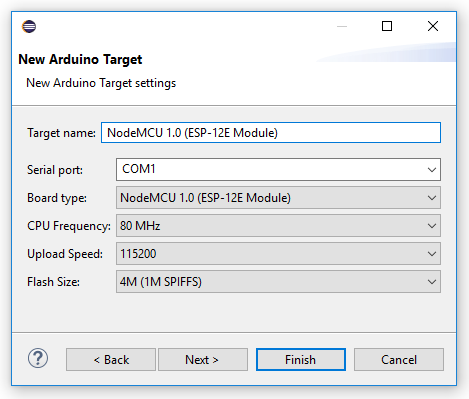Click the 'New Arduino Target settings' text
This screenshot has width=469, height=399.
coord(101,83)
